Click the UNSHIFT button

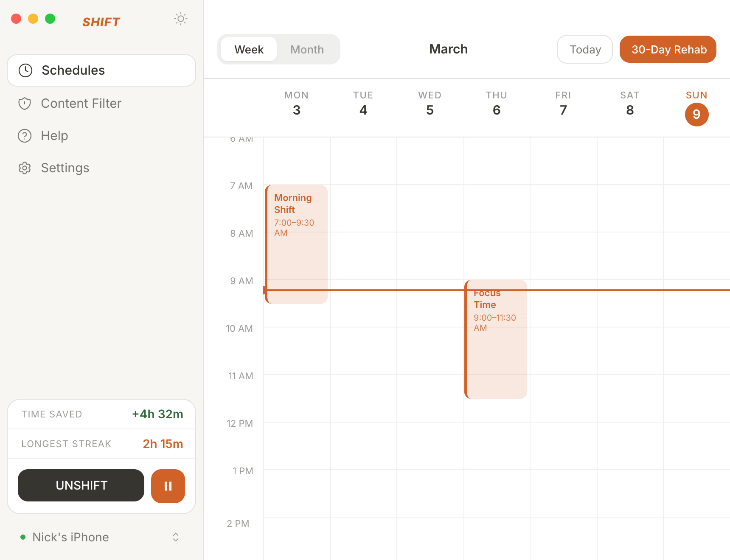(x=81, y=485)
